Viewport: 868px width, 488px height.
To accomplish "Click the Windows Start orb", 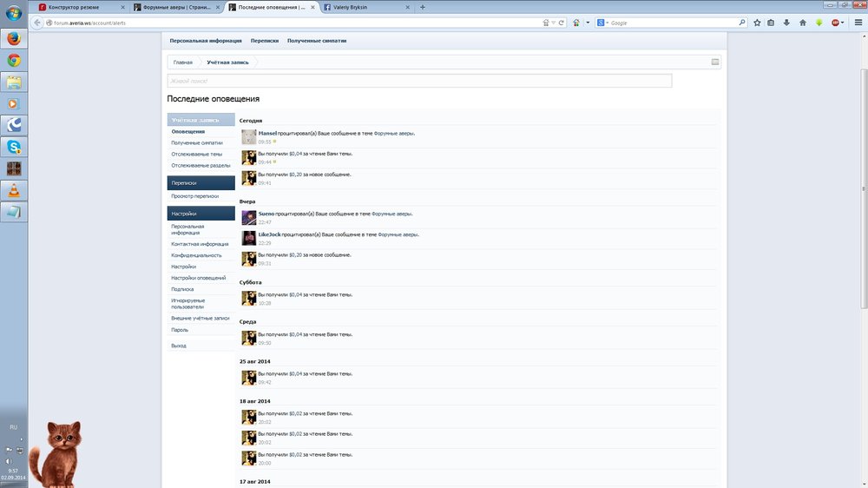I will coord(14,14).
